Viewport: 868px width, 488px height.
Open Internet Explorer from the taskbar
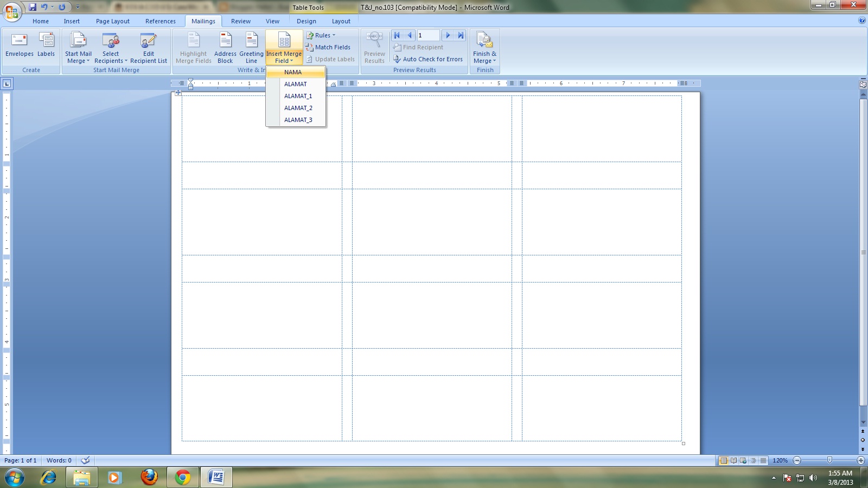(x=49, y=477)
